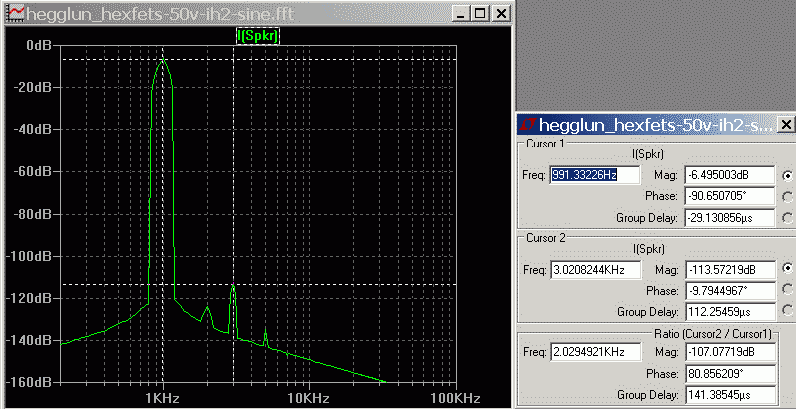Click Cursor 1 Freq field 991.33226Hz
The width and height of the screenshot is (796, 409).
pyautogui.click(x=594, y=175)
